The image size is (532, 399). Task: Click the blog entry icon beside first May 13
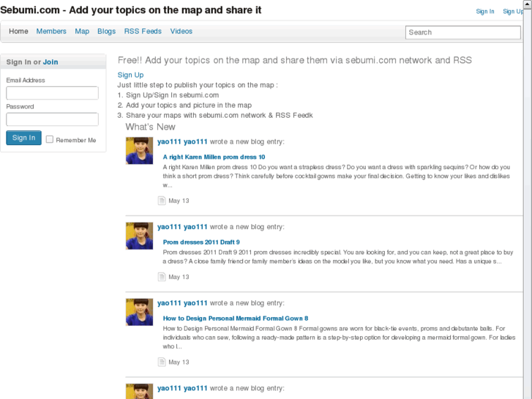(x=162, y=201)
